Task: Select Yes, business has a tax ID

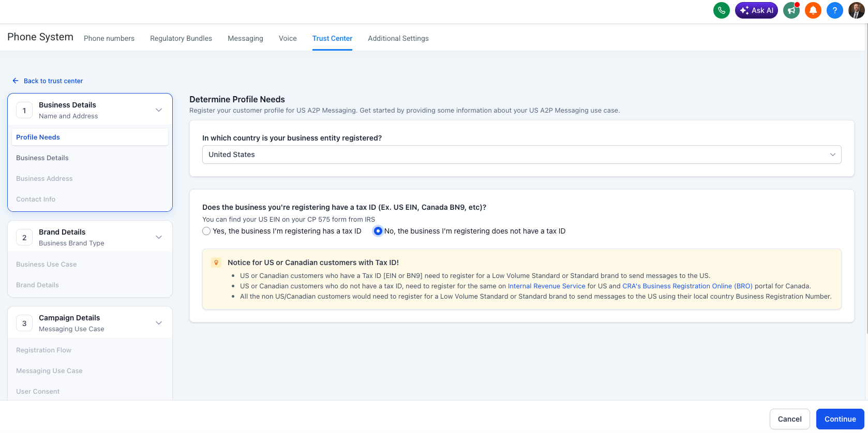Action: 206,231
